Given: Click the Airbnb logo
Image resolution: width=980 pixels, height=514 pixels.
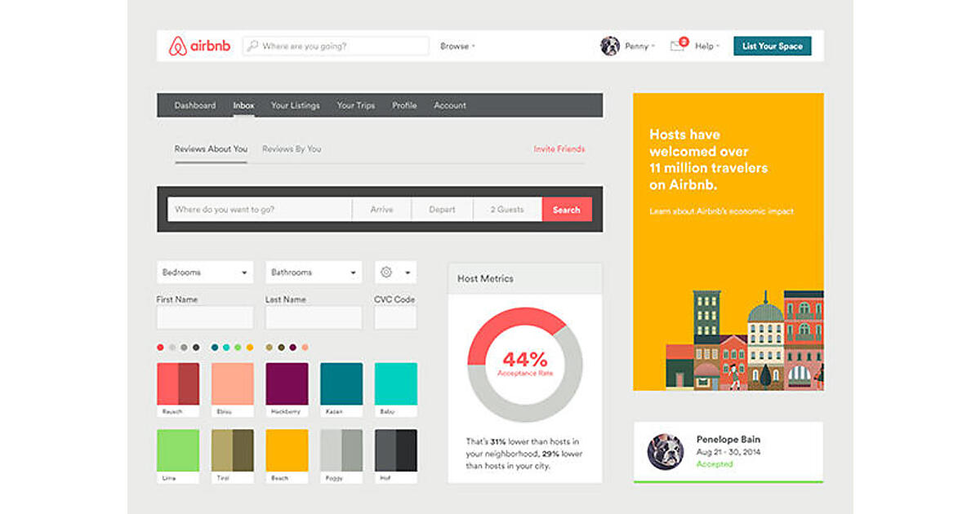Looking at the screenshot, I should pyautogui.click(x=199, y=46).
